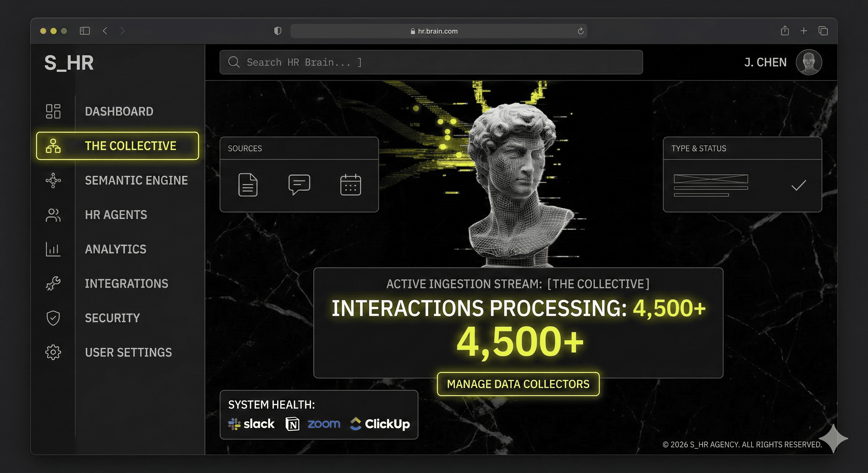This screenshot has height=473, width=868.
Task: Click the User Settings gear icon
Action: (53, 352)
